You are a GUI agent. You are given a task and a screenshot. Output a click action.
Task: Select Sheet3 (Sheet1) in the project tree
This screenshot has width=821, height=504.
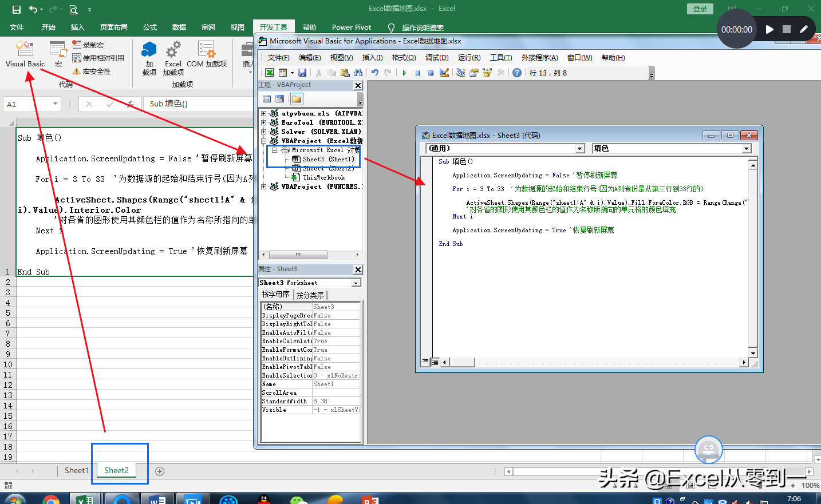[x=329, y=159]
